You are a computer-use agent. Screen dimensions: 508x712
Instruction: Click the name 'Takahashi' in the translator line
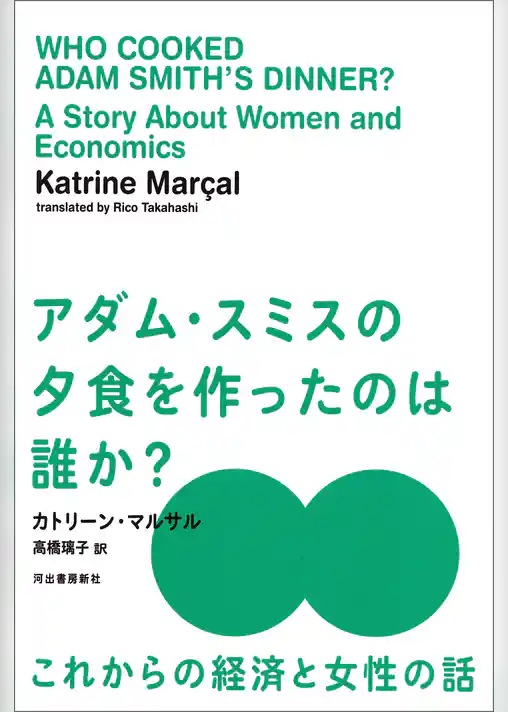[170, 208]
